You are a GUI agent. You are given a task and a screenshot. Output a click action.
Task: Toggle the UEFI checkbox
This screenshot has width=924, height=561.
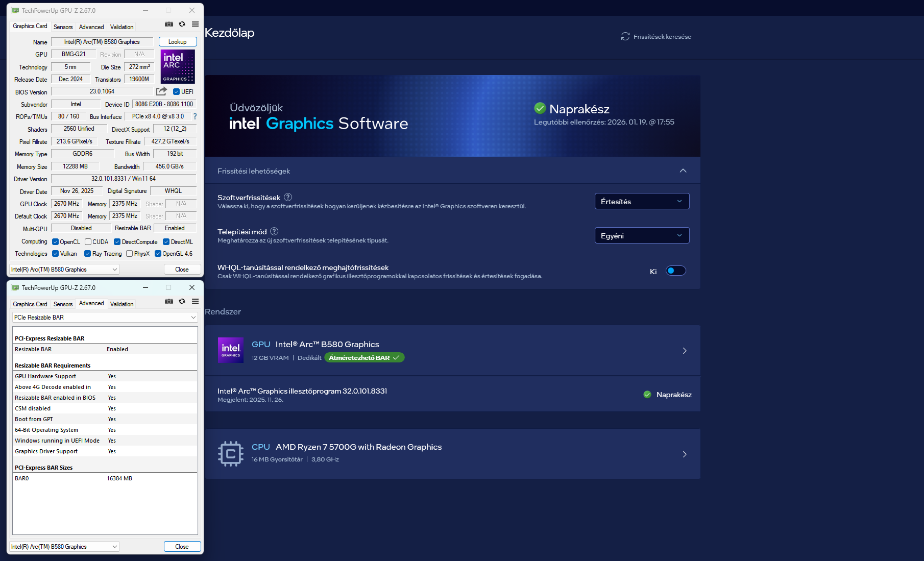click(x=176, y=92)
